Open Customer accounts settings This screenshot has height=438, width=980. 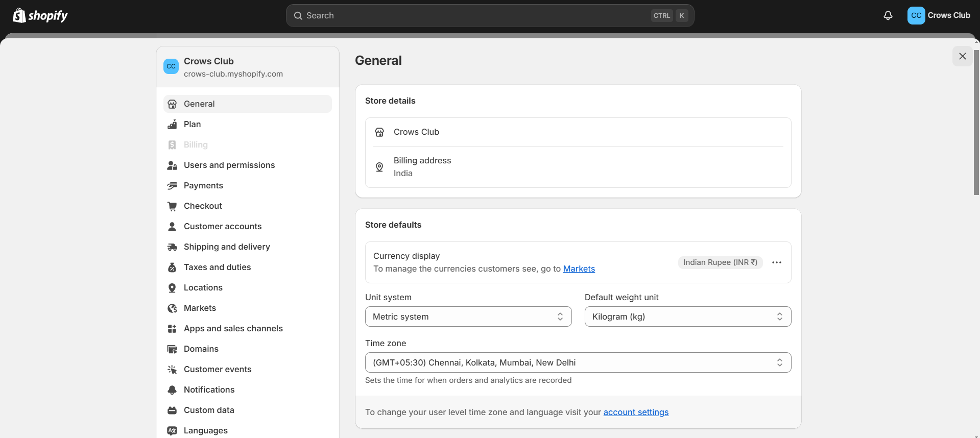(x=248, y=226)
